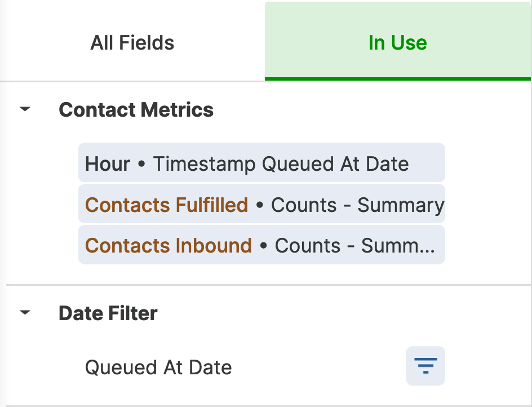The image size is (532, 407).
Task: Switch to the All Fields tab
Action: [132, 43]
